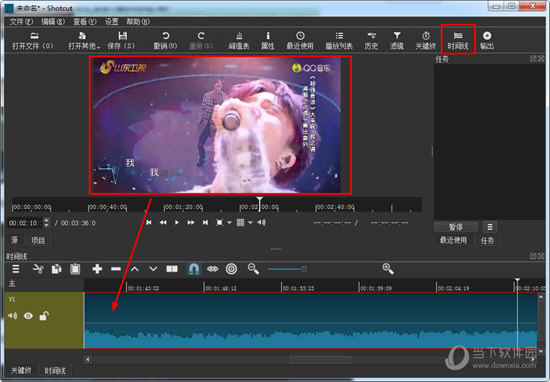Save project with Save toolbar icon

coord(121,40)
